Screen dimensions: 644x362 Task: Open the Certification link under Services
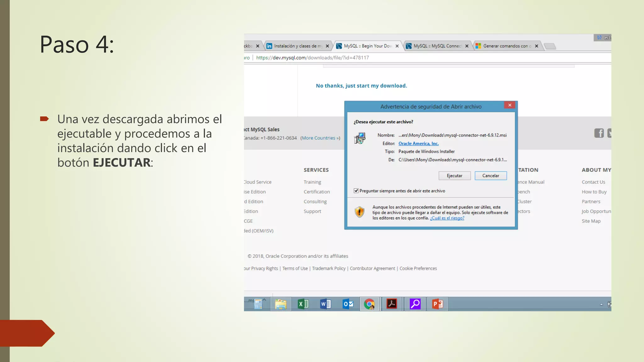pos(317,192)
